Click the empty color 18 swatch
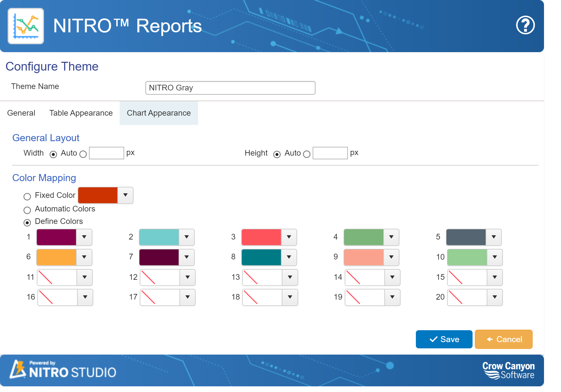This screenshot has width=561, height=392. click(262, 297)
